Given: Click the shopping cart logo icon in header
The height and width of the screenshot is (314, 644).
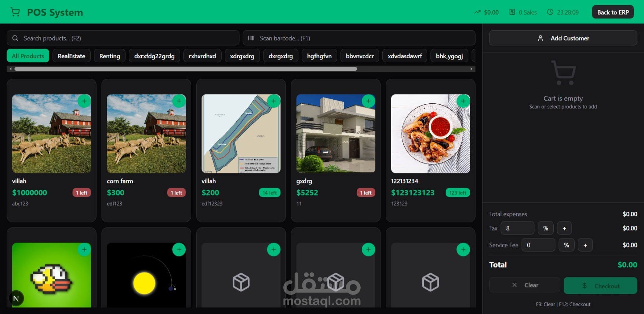Looking at the screenshot, I should (x=15, y=12).
